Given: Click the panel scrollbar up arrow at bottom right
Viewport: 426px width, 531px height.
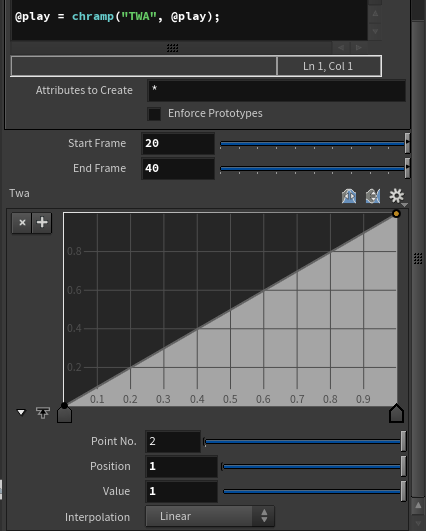Looking at the screenshot, I should [x=418, y=506].
